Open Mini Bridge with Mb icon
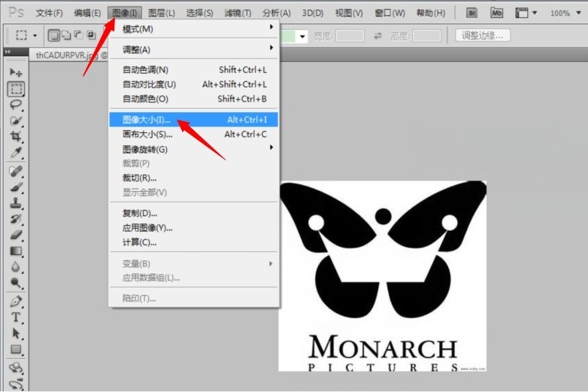The height and width of the screenshot is (392, 588). pyautogui.click(x=497, y=13)
